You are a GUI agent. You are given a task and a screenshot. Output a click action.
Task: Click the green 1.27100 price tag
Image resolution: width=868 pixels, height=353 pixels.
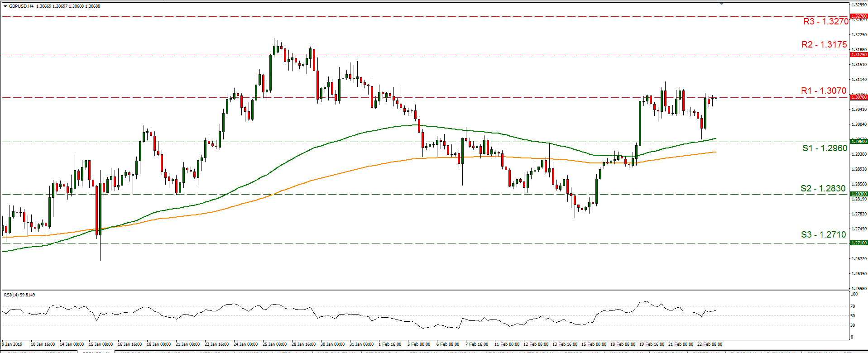click(859, 243)
